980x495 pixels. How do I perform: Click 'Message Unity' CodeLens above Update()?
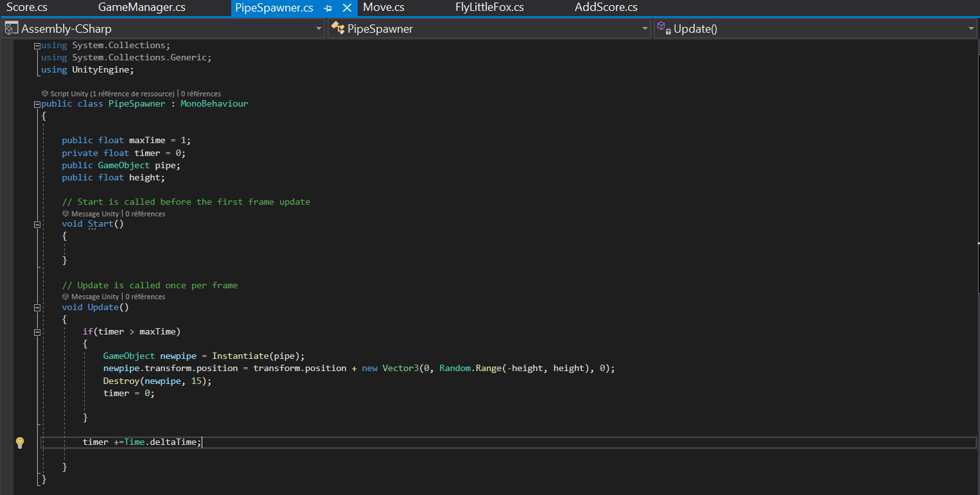coord(95,297)
